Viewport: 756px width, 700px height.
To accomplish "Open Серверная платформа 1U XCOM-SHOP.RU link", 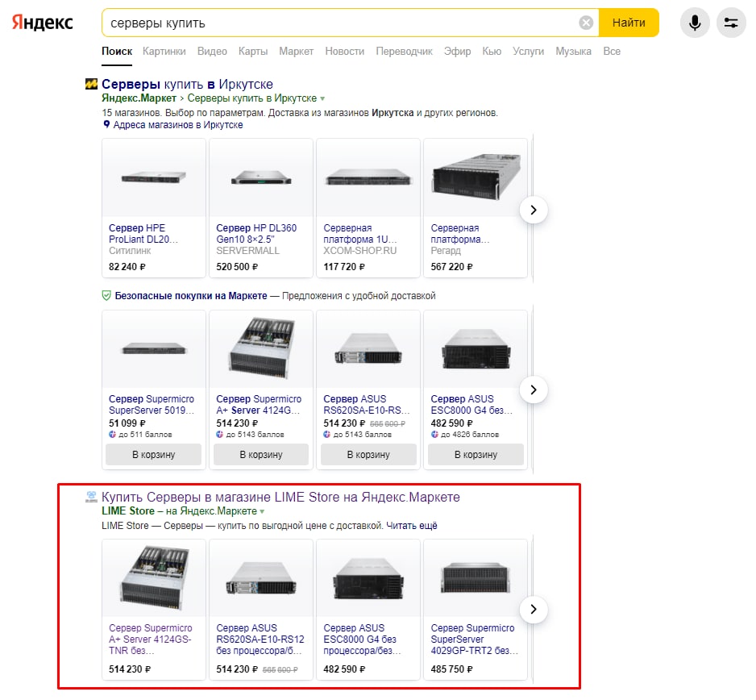I will [x=359, y=234].
